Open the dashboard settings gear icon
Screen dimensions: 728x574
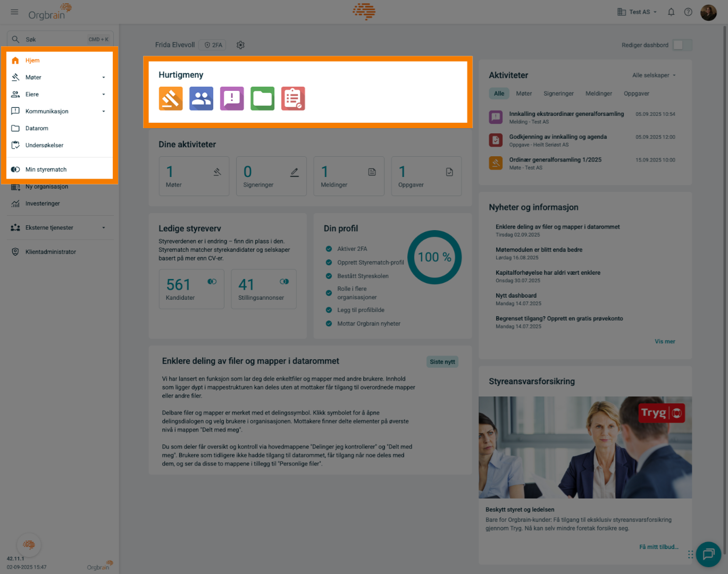pyautogui.click(x=240, y=45)
